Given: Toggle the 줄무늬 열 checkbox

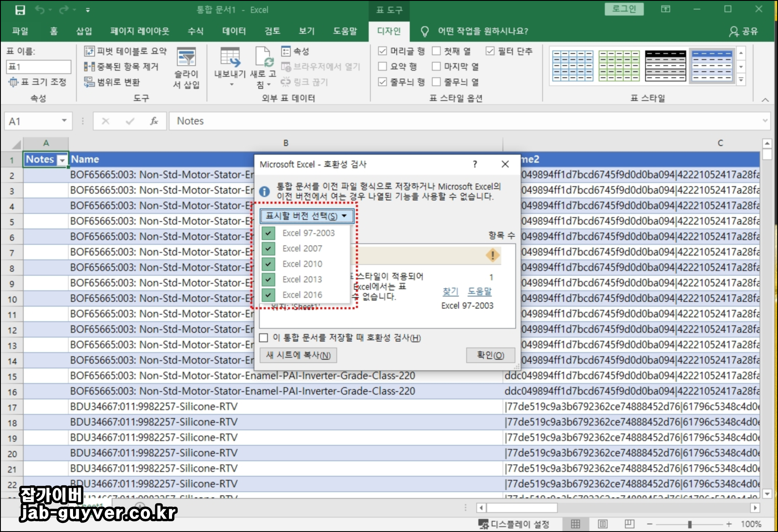Looking at the screenshot, I should pyautogui.click(x=437, y=82).
